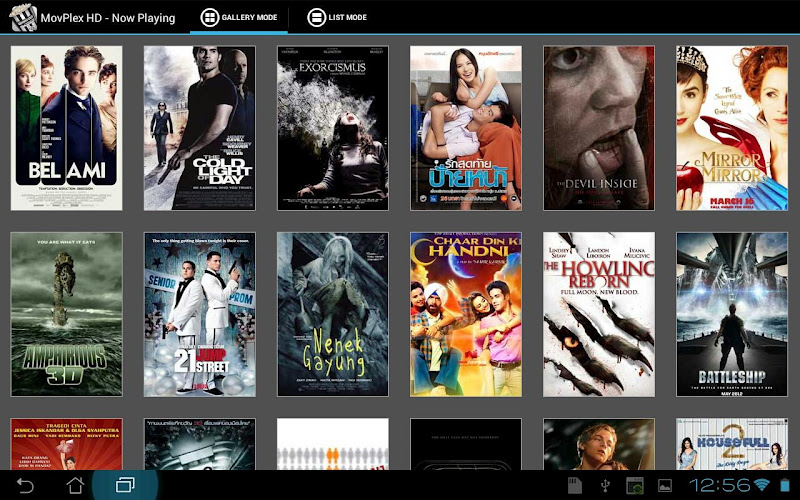Image resolution: width=800 pixels, height=500 pixels.
Task: Select the Titanic poster with the embracing couple
Action: (x=599, y=444)
